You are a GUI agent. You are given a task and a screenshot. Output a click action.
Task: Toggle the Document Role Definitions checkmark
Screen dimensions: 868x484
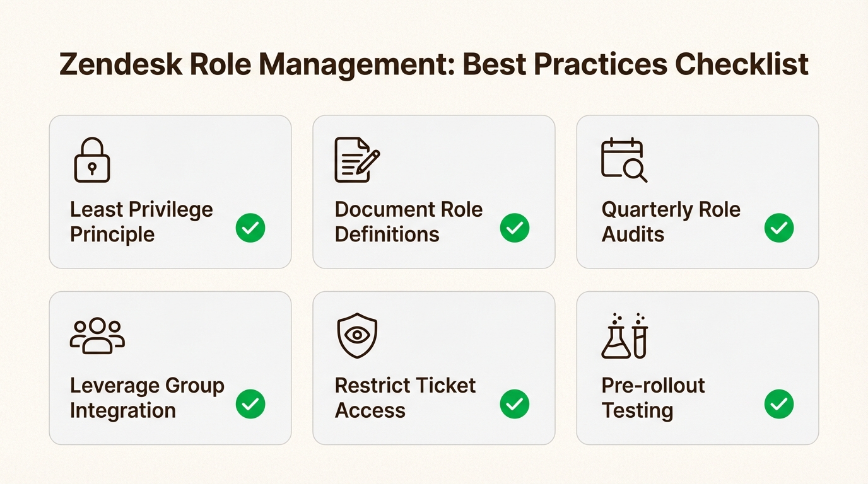tap(515, 228)
